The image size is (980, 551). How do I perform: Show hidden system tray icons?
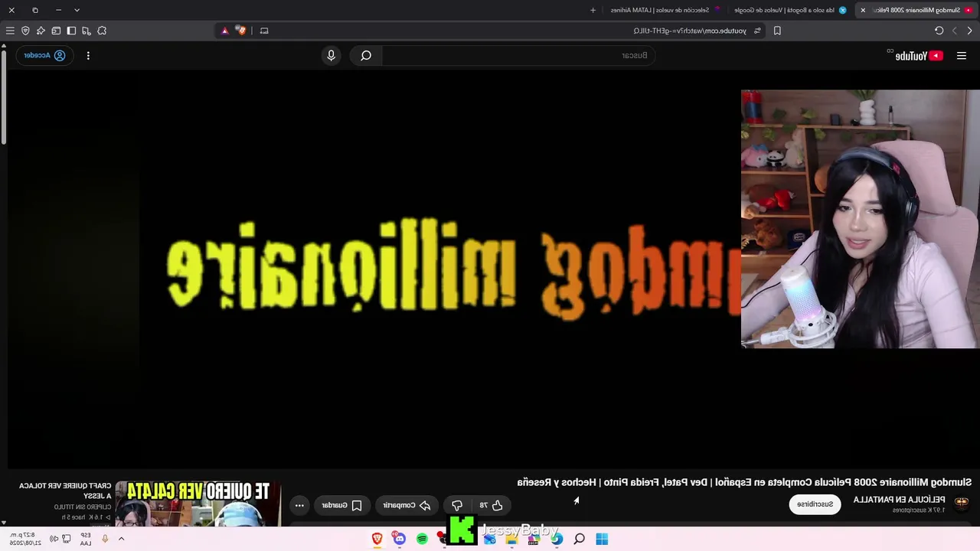[121, 539]
